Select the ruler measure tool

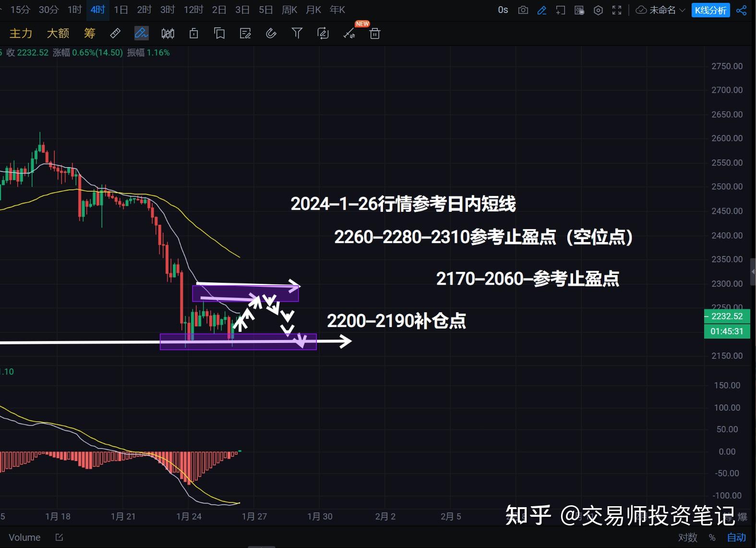click(115, 33)
